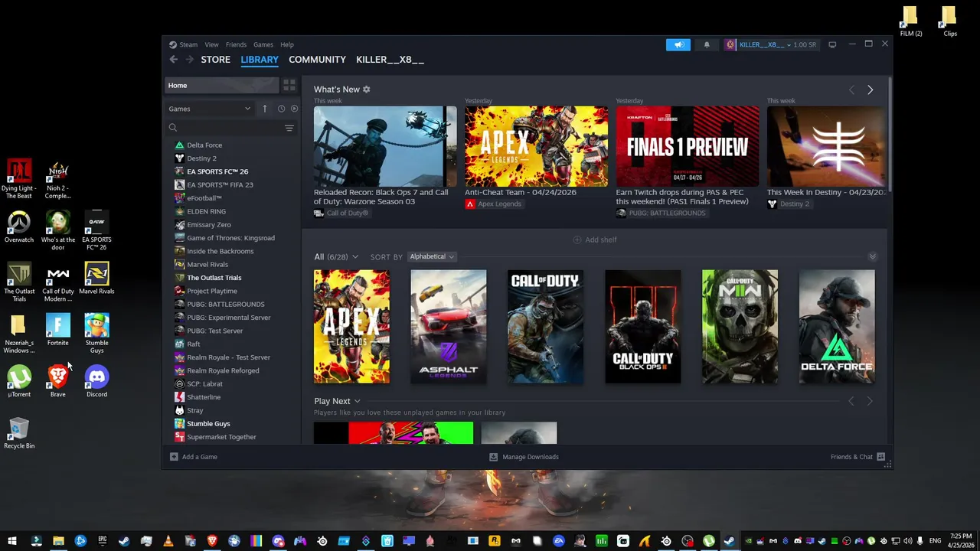This screenshot has height=551, width=980.
Task: Expand the Games category dropdown
Action: pos(210,109)
